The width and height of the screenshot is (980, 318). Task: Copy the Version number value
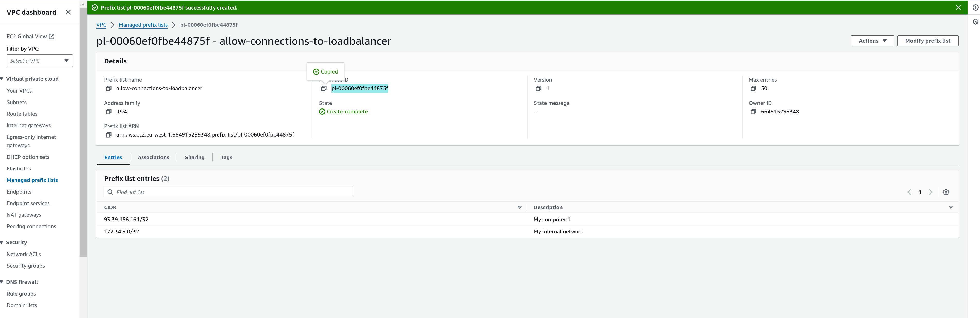(x=538, y=88)
